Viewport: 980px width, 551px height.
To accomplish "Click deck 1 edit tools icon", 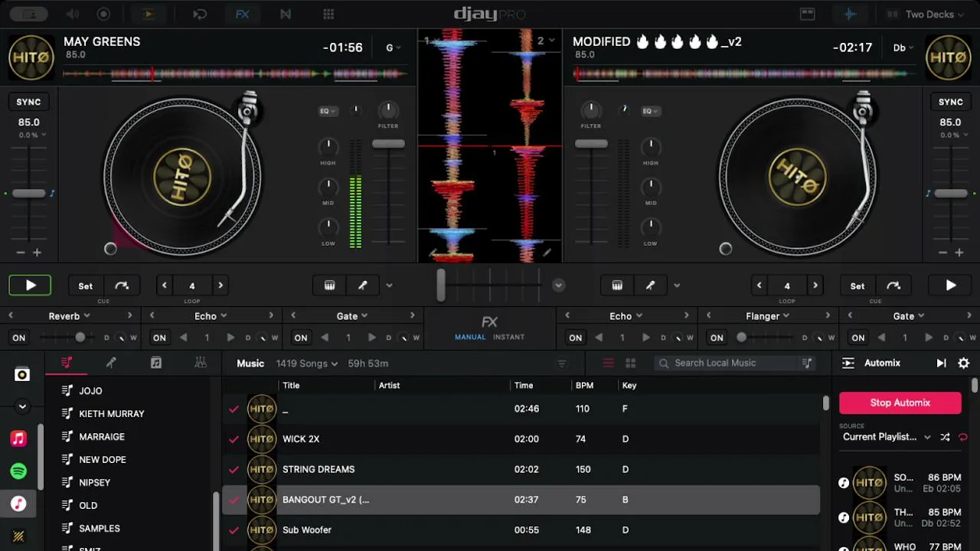I will [363, 285].
